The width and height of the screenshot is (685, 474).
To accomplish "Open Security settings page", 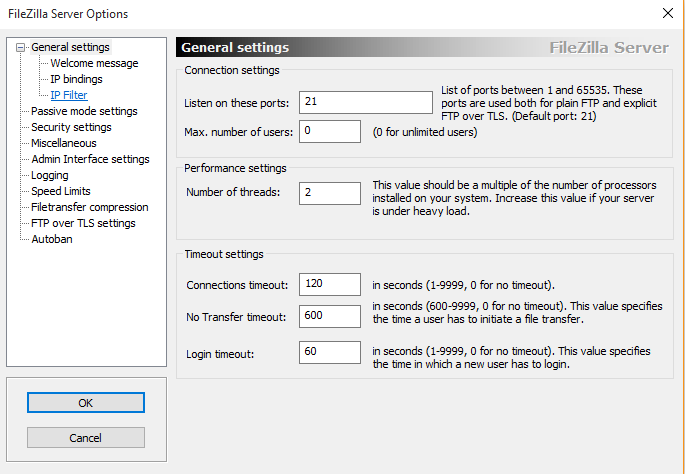I will point(71,127).
